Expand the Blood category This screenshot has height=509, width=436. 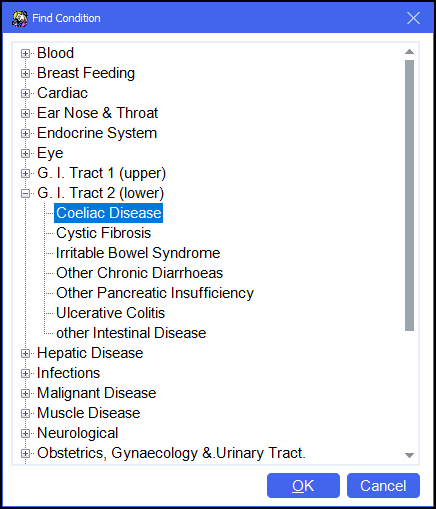pos(25,53)
